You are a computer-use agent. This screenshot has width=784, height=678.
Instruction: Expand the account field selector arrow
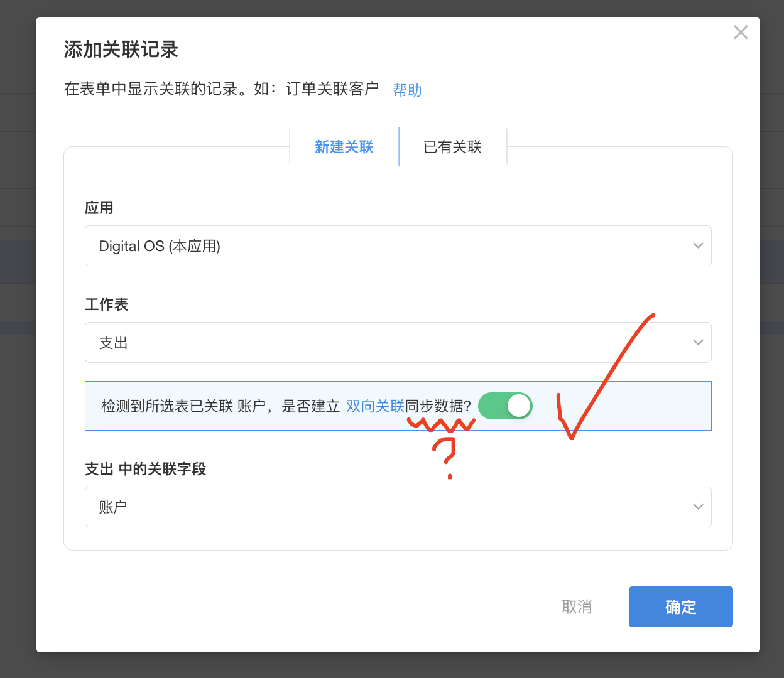coord(698,507)
